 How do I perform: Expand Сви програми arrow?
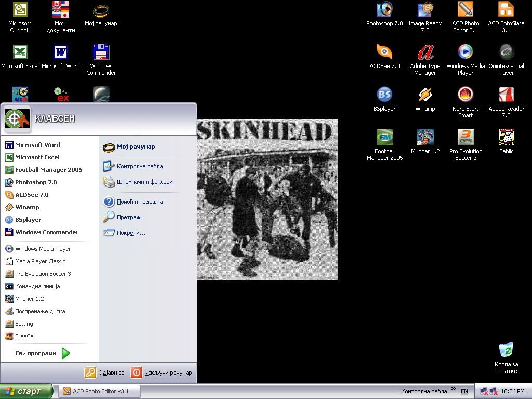point(66,353)
